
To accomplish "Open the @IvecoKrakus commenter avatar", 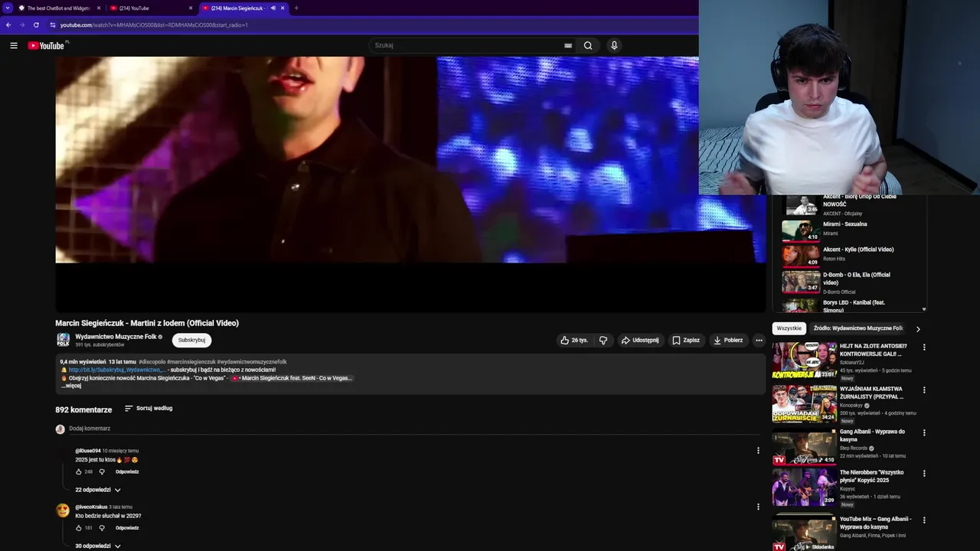I will (63, 510).
